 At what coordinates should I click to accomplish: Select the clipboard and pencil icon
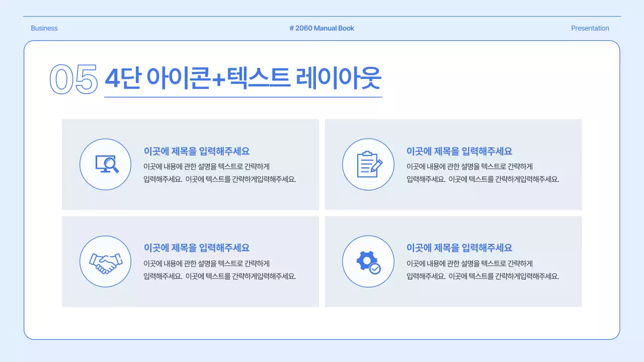pyautogui.click(x=368, y=164)
